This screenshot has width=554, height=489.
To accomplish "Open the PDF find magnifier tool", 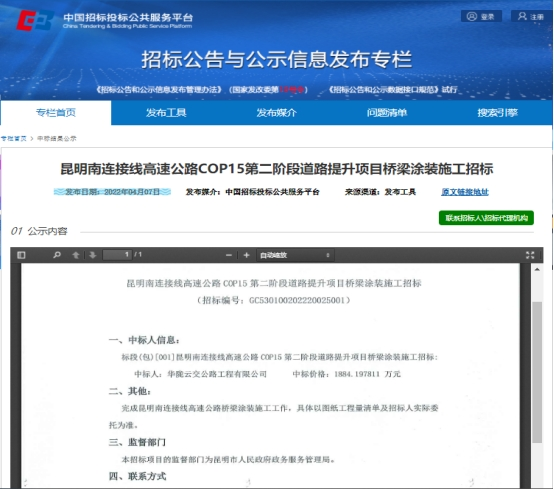I will pyautogui.click(x=57, y=255).
